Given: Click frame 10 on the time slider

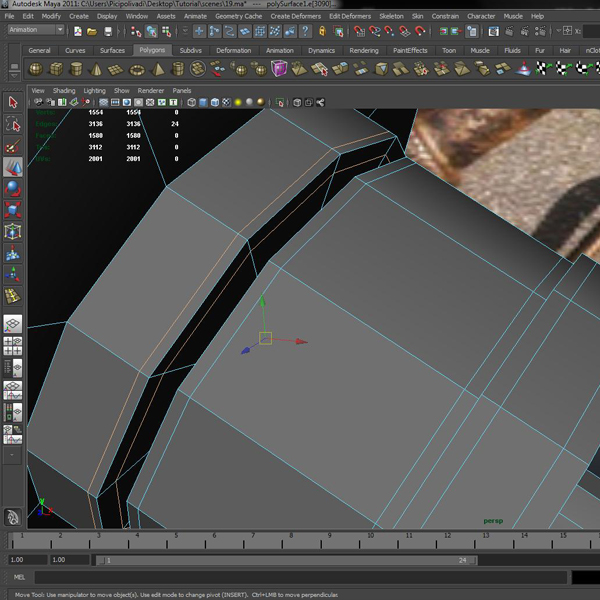Looking at the screenshot, I should click(370, 535).
